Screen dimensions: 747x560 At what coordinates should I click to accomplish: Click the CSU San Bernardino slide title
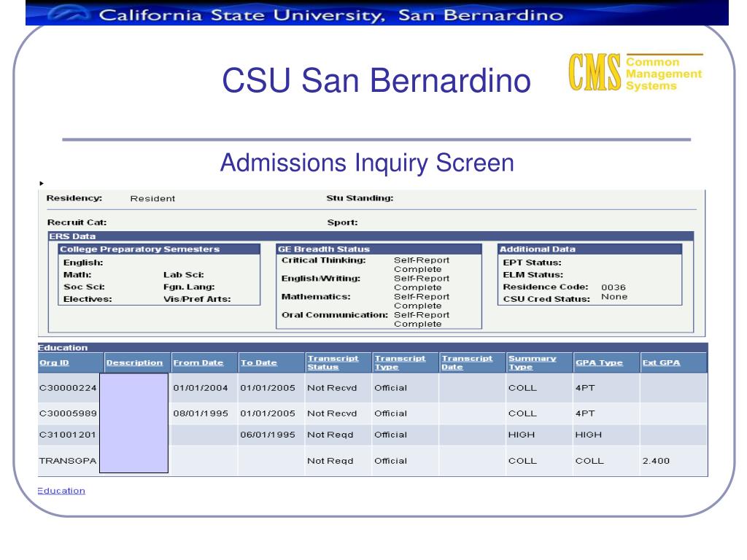[376, 80]
